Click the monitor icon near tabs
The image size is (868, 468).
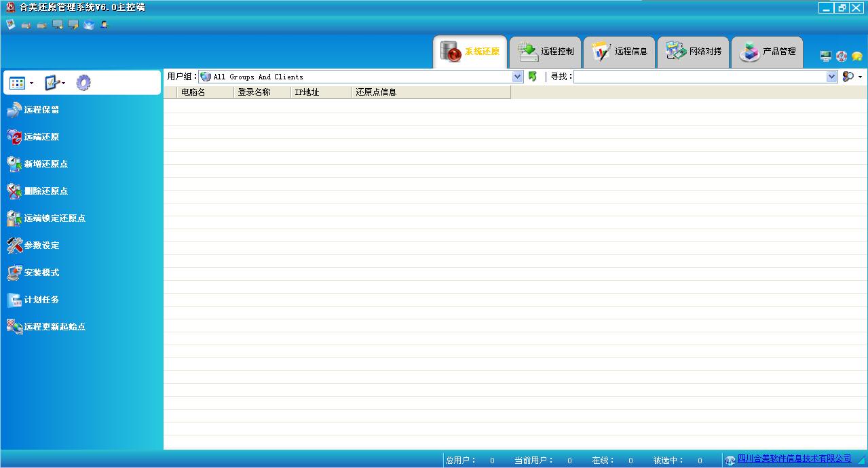tap(826, 56)
